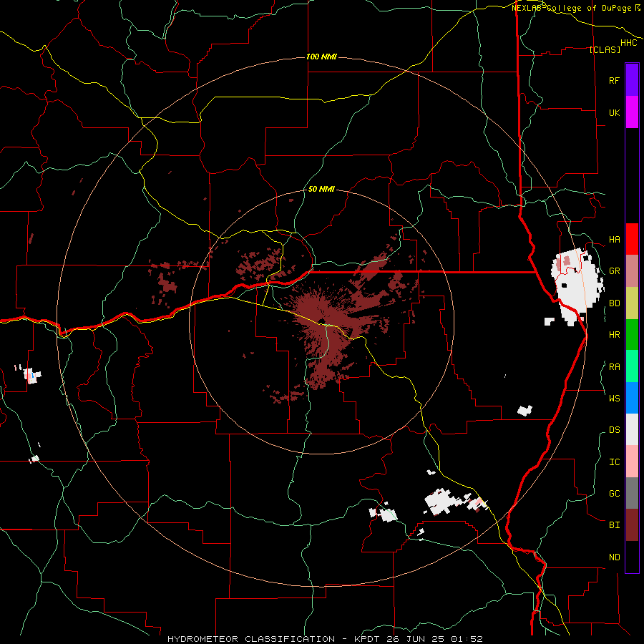The height and width of the screenshot is (644, 644).
Task: Click the ND black legend swatch
Action: click(632, 557)
